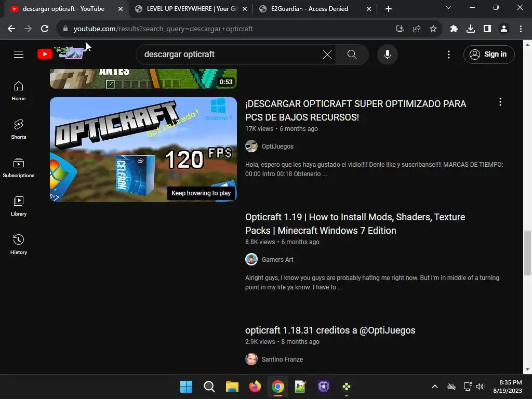Click the scrollbar down arrow

[x=527, y=369]
